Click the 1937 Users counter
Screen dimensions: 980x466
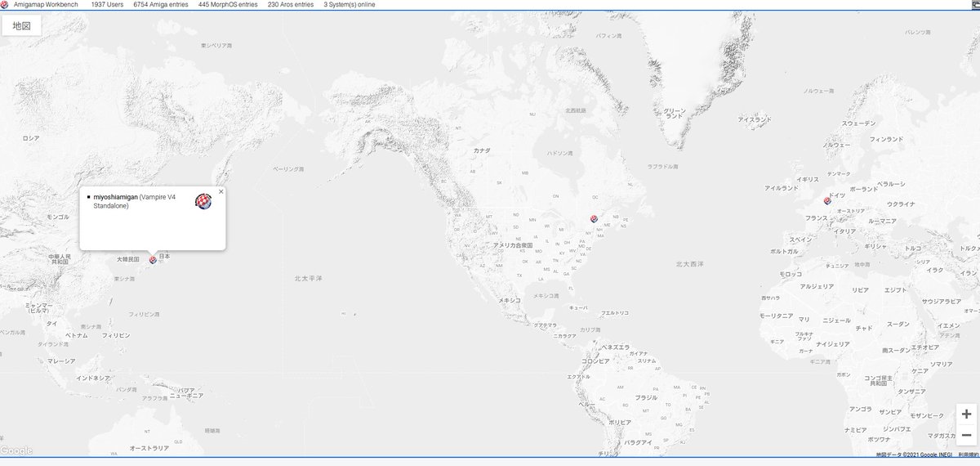107,4
